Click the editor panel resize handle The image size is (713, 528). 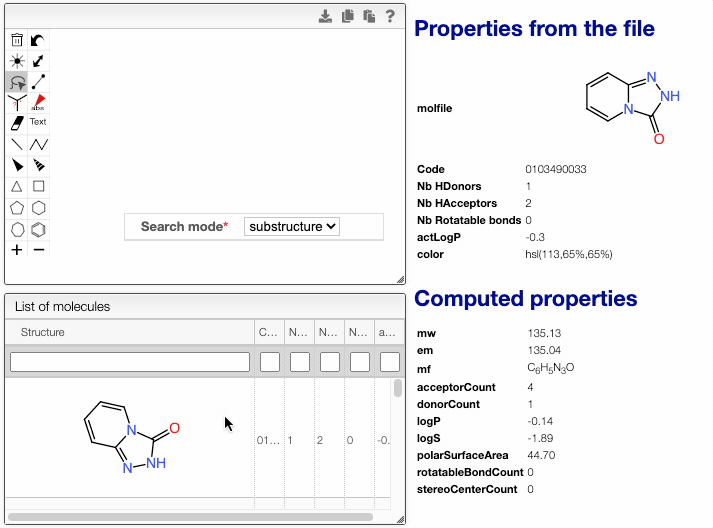400,279
